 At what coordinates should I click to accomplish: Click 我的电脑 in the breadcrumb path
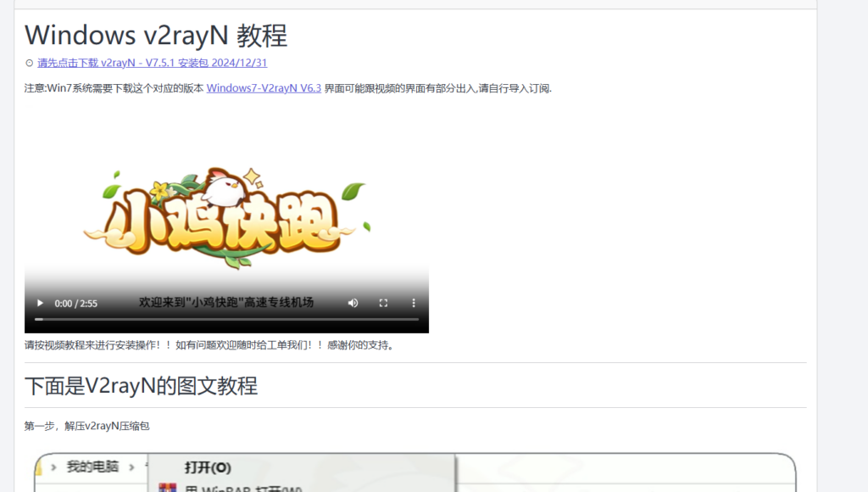(92, 467)
